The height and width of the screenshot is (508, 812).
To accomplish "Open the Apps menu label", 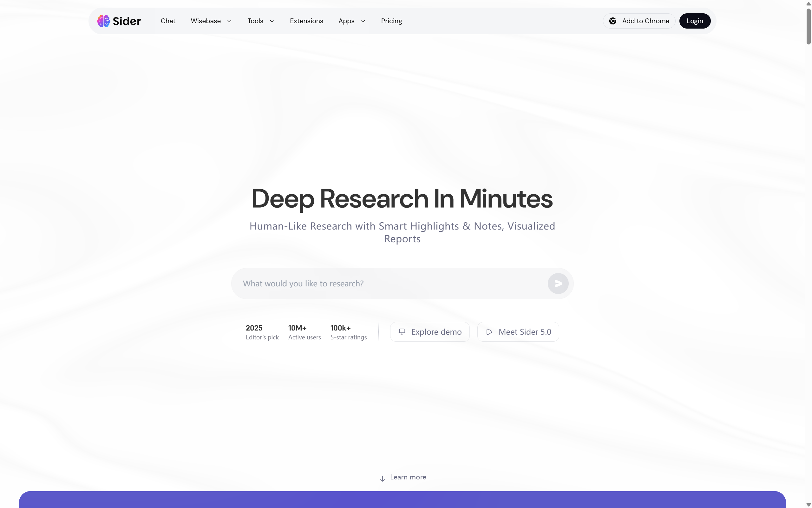I will (x=346, y=21).
